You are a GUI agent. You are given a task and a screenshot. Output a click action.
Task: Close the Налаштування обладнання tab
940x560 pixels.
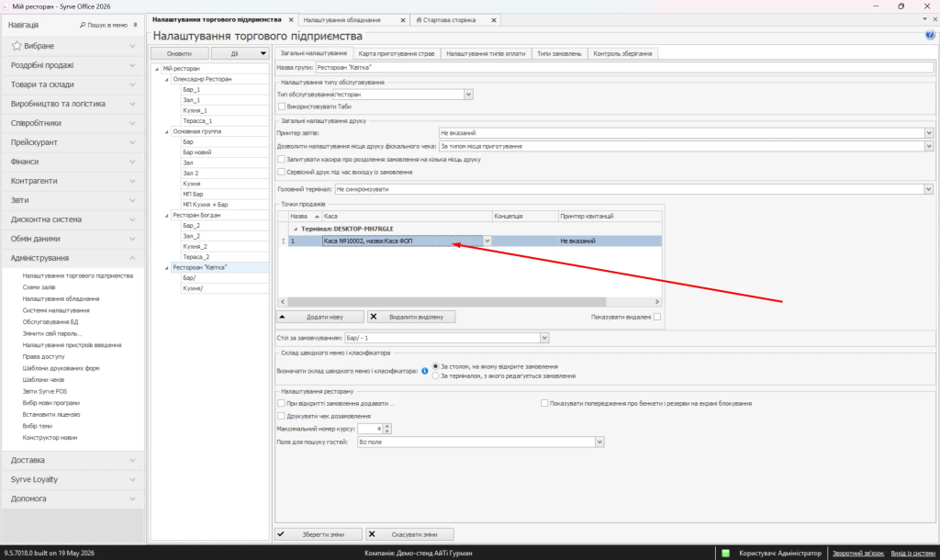[x=403, y=20]
